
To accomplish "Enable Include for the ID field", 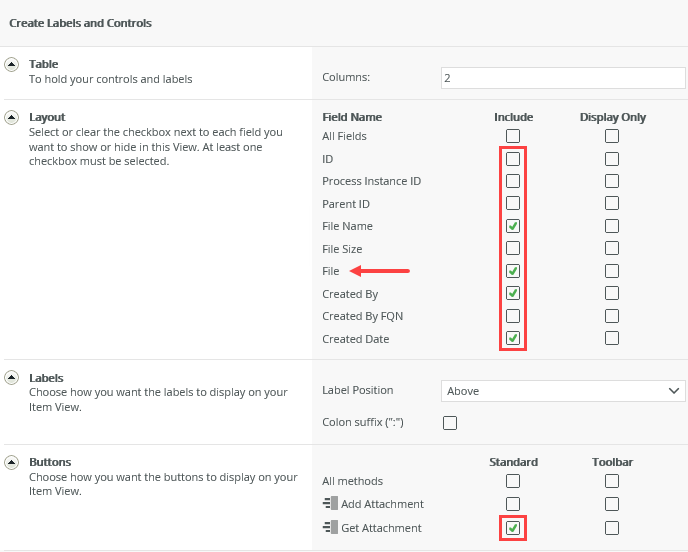I will click(513, 159).
